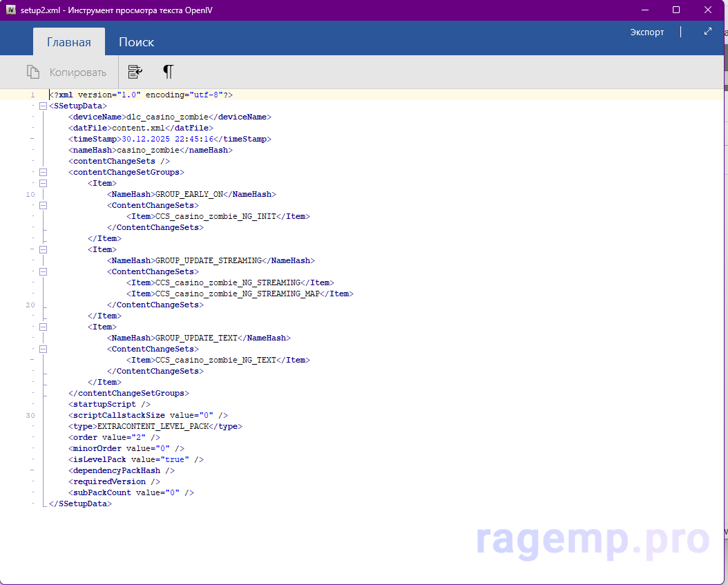Screen dimensions: 728x585
Task: Collapse the Item containing GROUP_UPDATE_STREAMING
Action: tap(43, 249)
